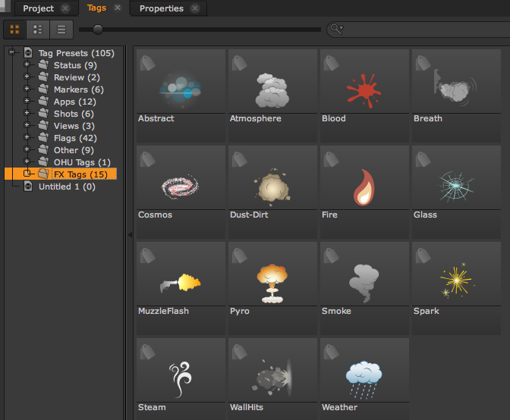
Task: Switch to detailed list view mode
Action: pos(37,30)
